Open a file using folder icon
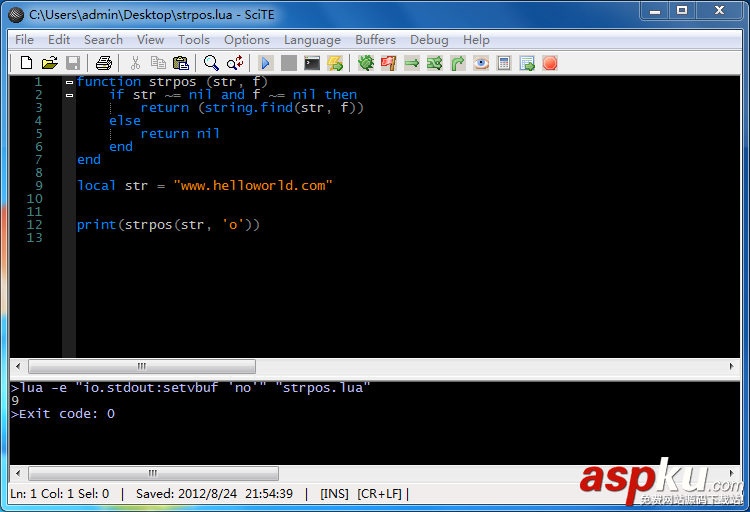This screenshot has height=512, width=750. tap(50, 63)
